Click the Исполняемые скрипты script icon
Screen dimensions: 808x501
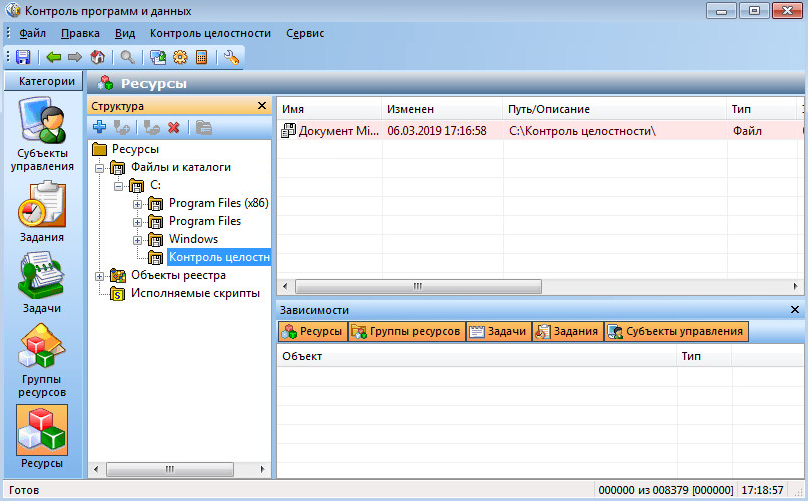pyautogui.click(x=118, y=294)
